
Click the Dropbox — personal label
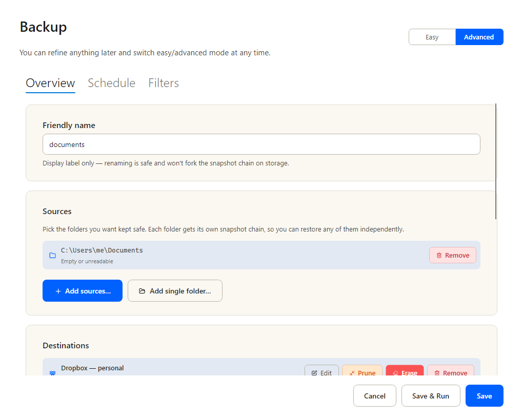[x=92, y=368]
